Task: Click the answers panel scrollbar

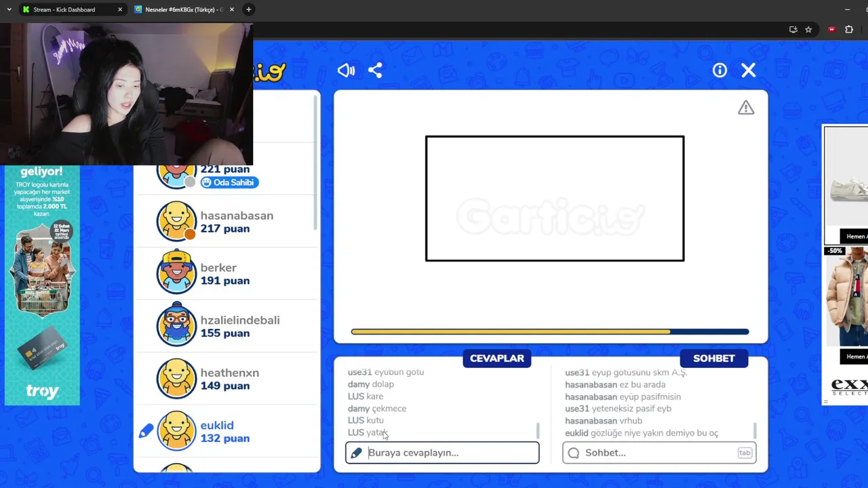Action: pos(538,430)
